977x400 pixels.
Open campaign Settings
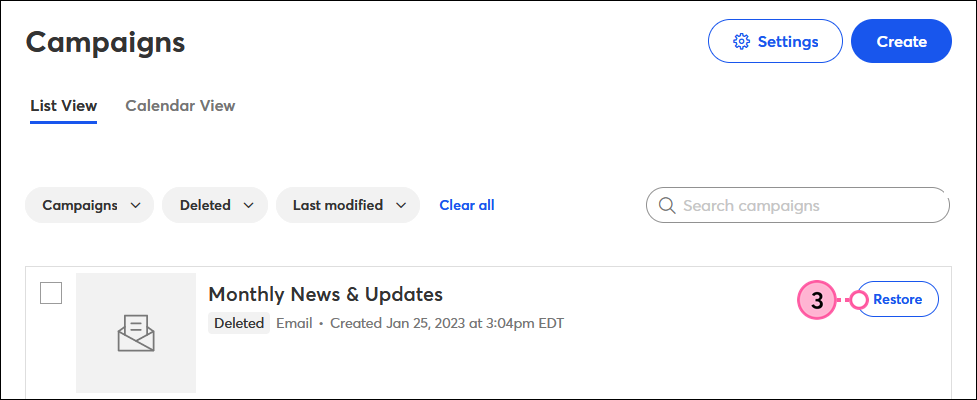coord(775,41)
